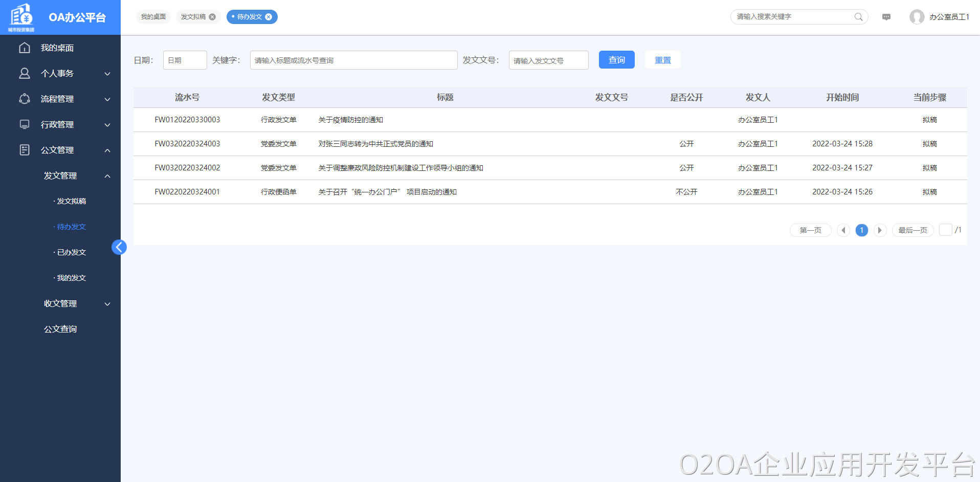Image resolution: width=980 pixels, height=482 pixels.
Task: Open document 关于疫情防控的通知
Action: click(x=351, y=120)
